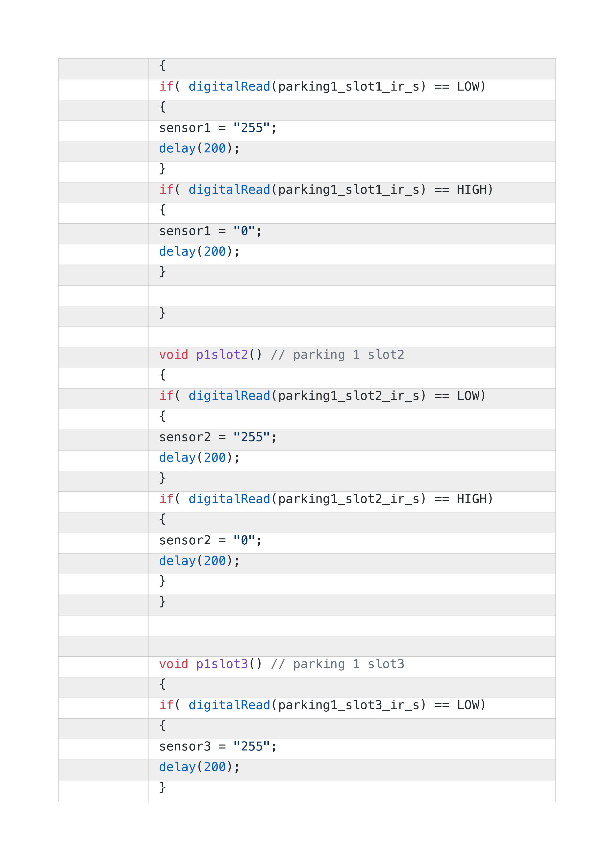614x868 pixels.
Task: Click the p1slot3 function name
Action: click(x=222, y=664)
